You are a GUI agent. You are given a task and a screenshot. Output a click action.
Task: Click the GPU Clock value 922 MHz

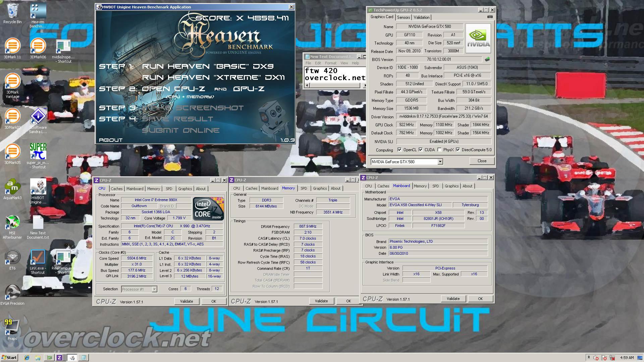coord(406,125)
